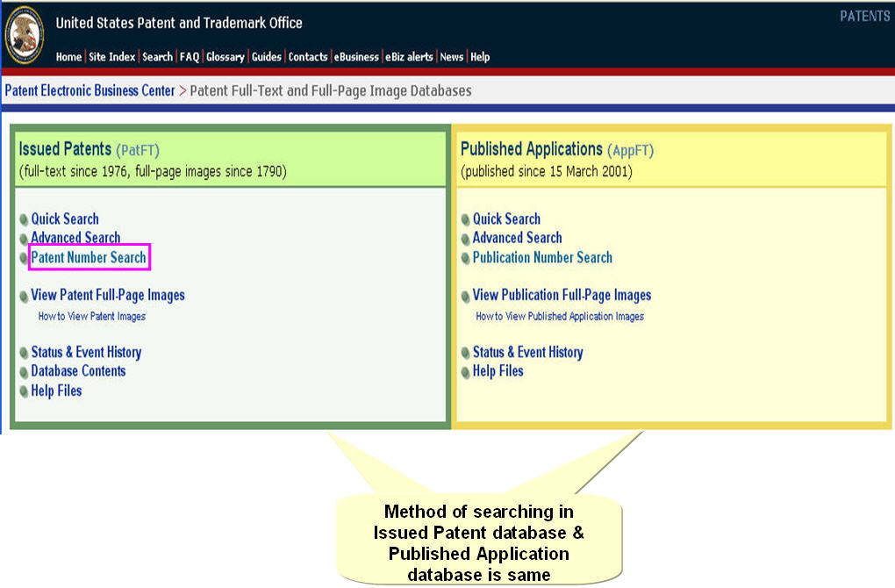The height and width of the screenshot is (588, 895).
Task: Open Quick Search under Issued Patents
Action: click(x=65, y=219)
